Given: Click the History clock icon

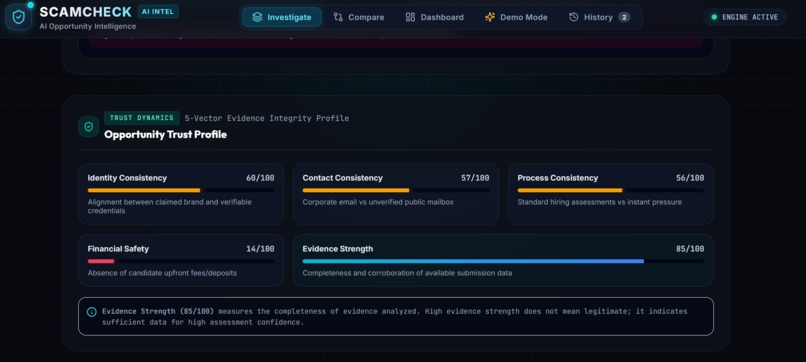Looking at the screenshot, I should (574, 17).
